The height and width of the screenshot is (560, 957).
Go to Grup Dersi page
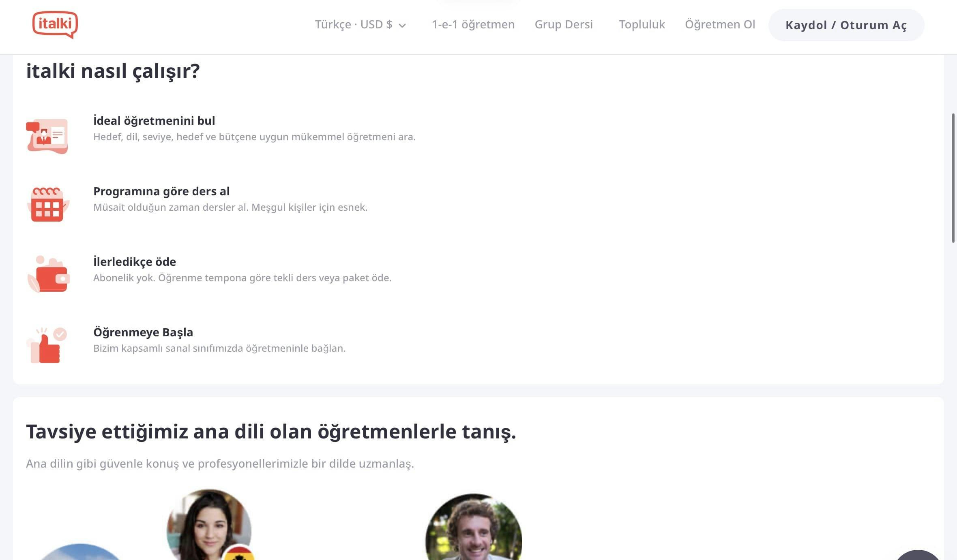pyautogui.click(x=563, y=25)
